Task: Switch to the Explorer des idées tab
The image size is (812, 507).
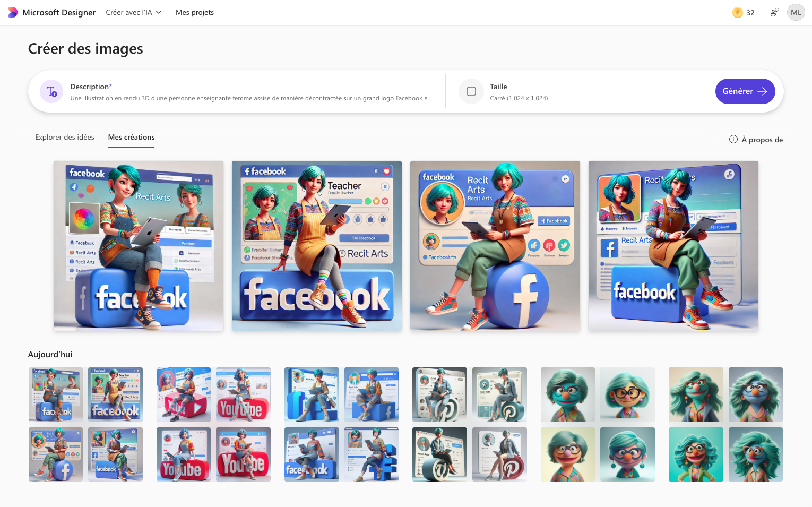Action: (65, 137)
